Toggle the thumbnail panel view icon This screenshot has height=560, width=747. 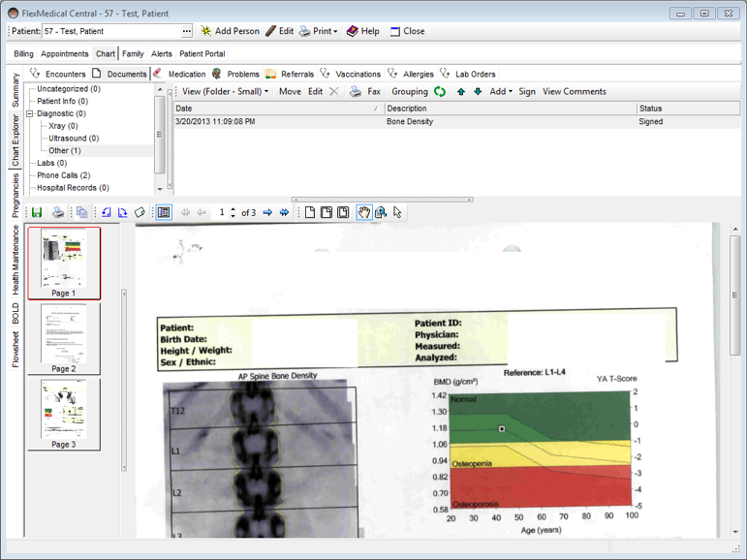[x=164, y=212]
